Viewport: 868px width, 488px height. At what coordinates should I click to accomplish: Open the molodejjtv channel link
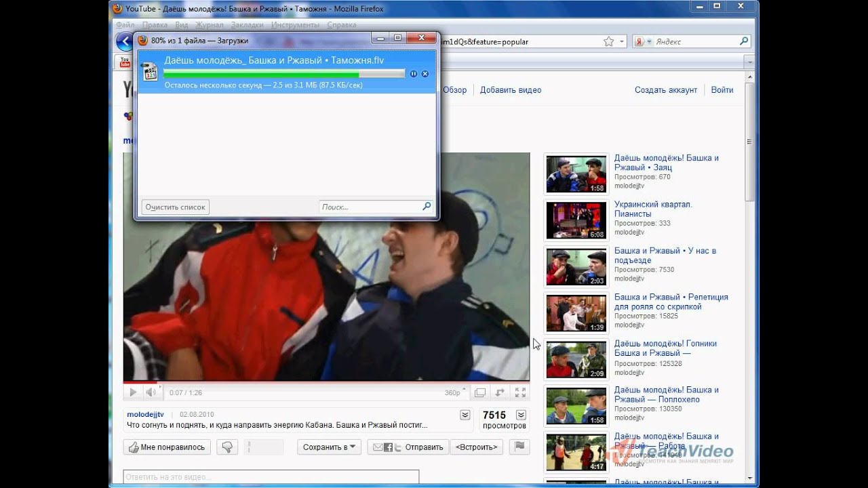coord(145,414)
